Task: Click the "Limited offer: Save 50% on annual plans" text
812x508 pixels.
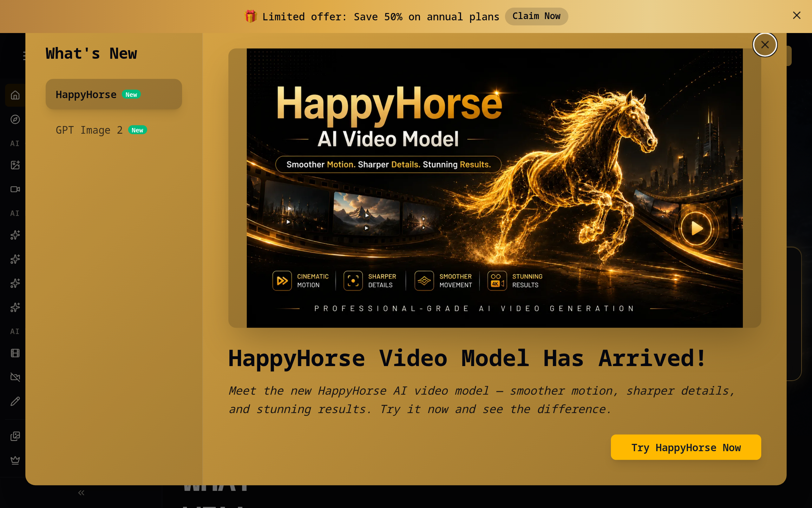Action: tap(381, 17)
